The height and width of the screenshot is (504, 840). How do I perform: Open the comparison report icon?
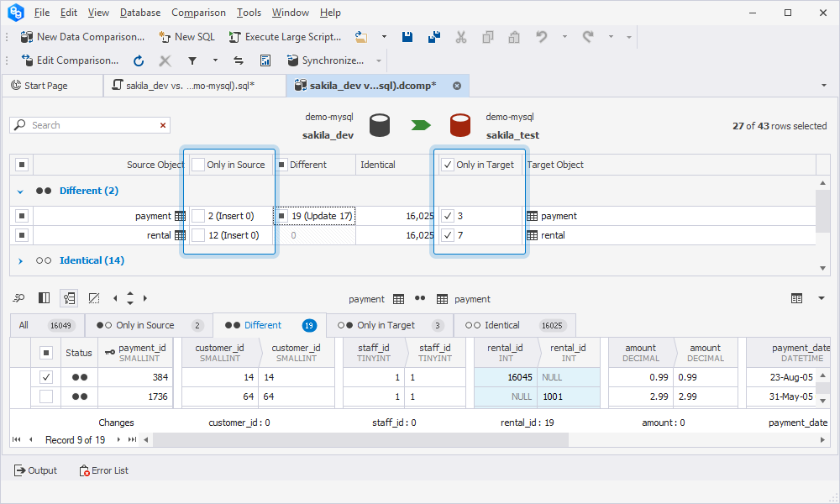pyautogui.click(x=265, y=60)
